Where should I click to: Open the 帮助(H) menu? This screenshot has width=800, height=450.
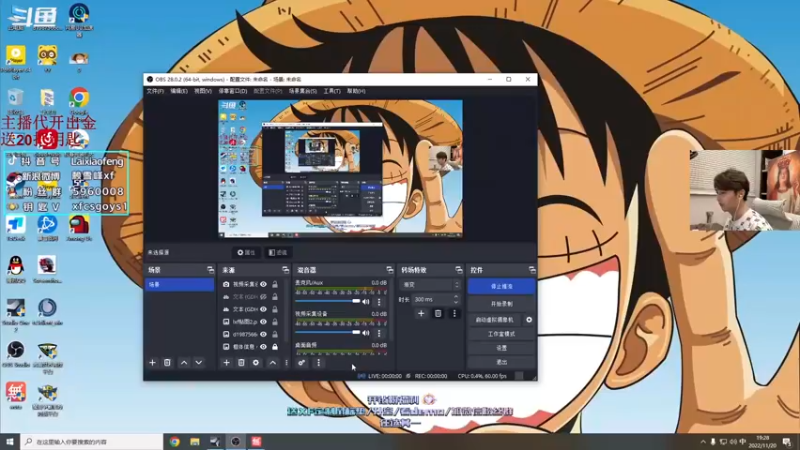tap(356, 91)
